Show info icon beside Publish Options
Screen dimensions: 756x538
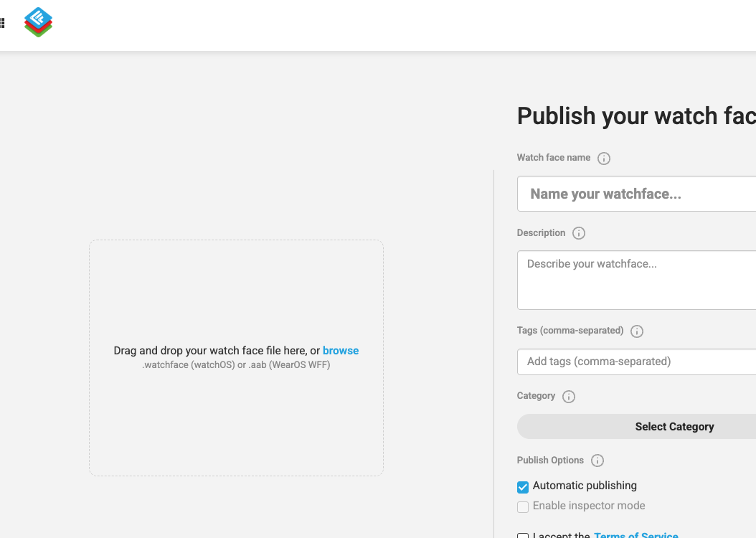pyautogui.click(x=597, y=461)
